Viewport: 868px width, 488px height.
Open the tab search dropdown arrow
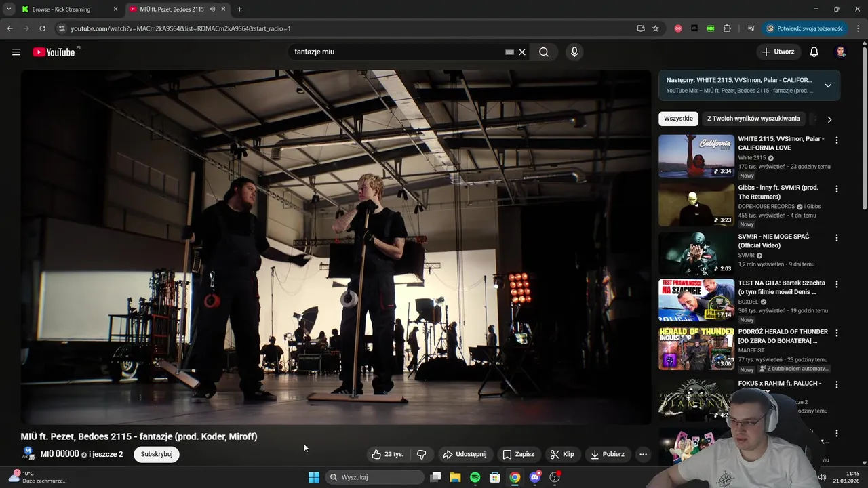tap(9, 9)
